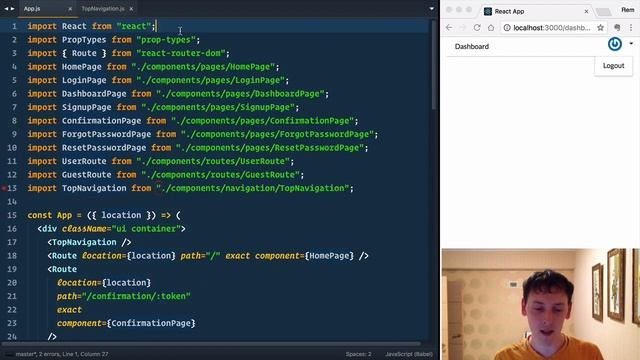Viewport: 640px width, 360px height.
Task: Click ForgotPasswordPage import name on line 9
Action: coord(107,134)
